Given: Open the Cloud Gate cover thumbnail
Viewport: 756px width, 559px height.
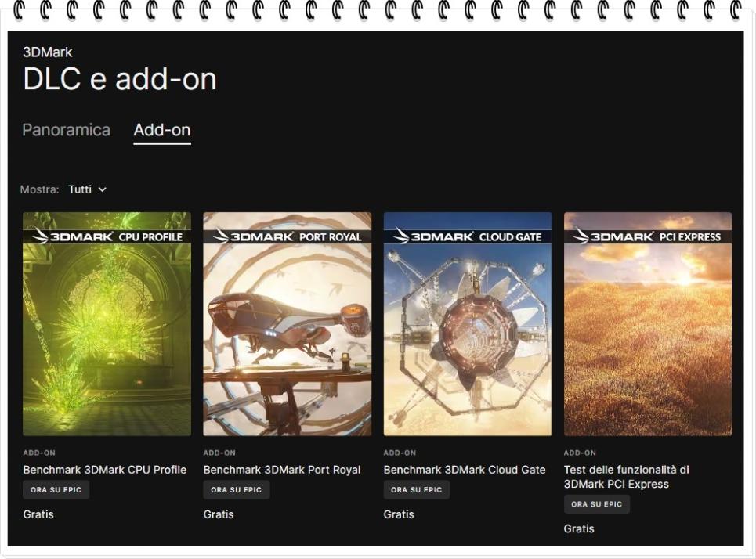Looking at the screenshot, I should [467, 324].
